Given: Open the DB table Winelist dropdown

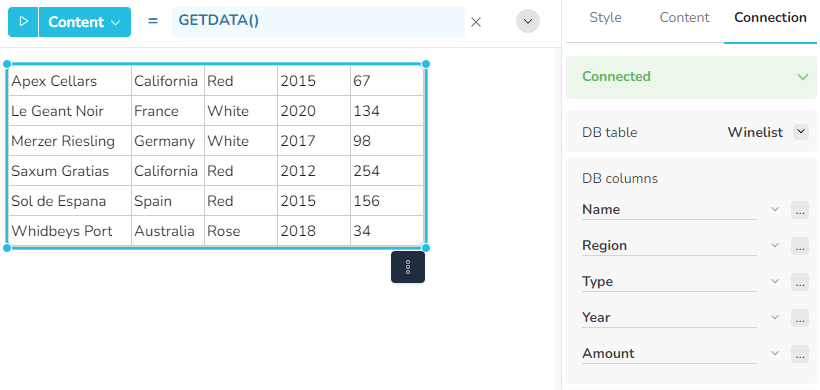Looking at the screenshot, I should (x=801, y=132).
